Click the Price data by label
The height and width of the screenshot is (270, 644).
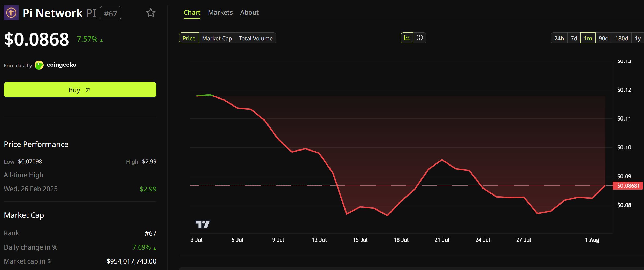pos(18,65)
